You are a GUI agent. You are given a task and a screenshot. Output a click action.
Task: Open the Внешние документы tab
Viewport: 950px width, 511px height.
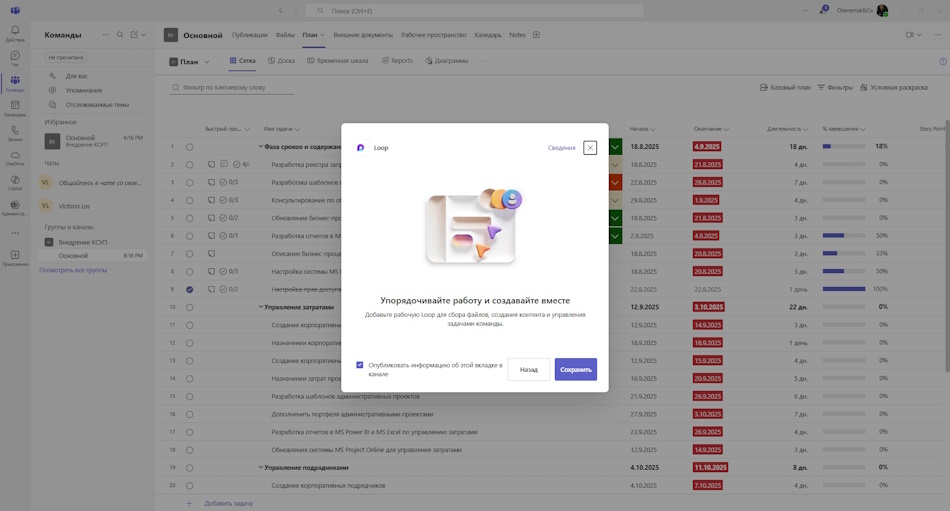(x=363, y=35)
